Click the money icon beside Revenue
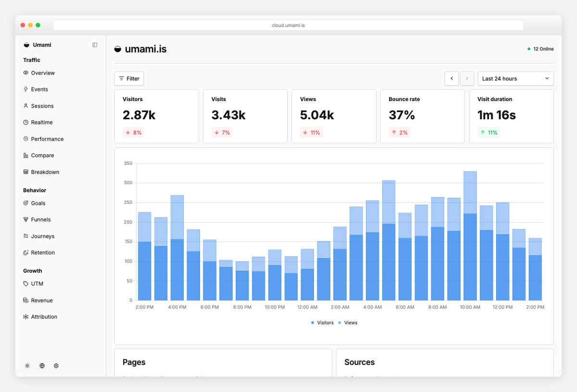This screenshot has height=392, width=577. tap(26, 300)
